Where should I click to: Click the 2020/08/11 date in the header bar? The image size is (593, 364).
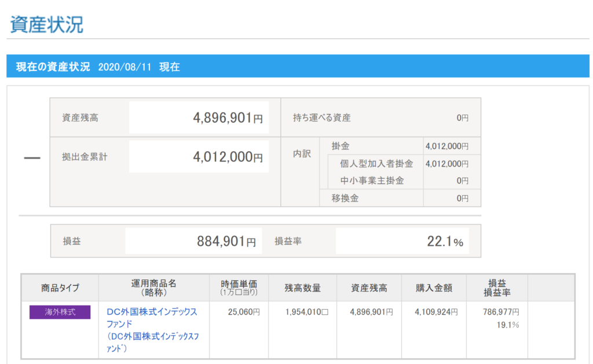point(125,67)
